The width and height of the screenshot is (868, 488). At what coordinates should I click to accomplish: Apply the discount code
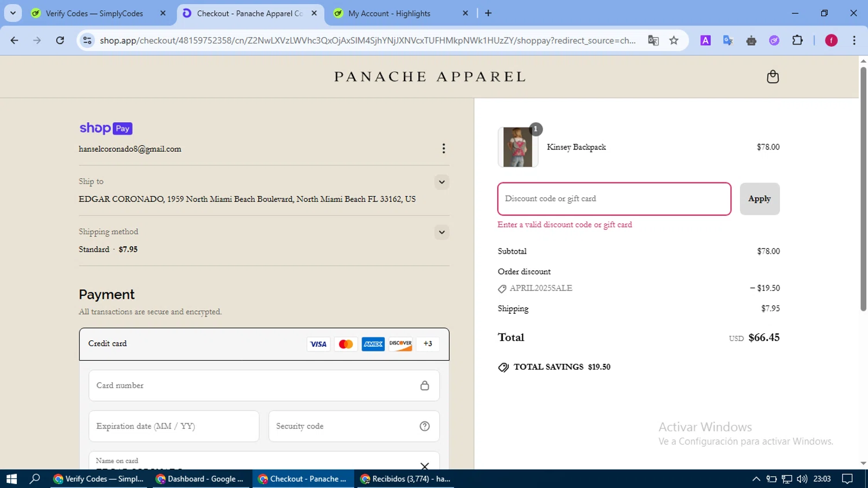[x=759, y=199]
